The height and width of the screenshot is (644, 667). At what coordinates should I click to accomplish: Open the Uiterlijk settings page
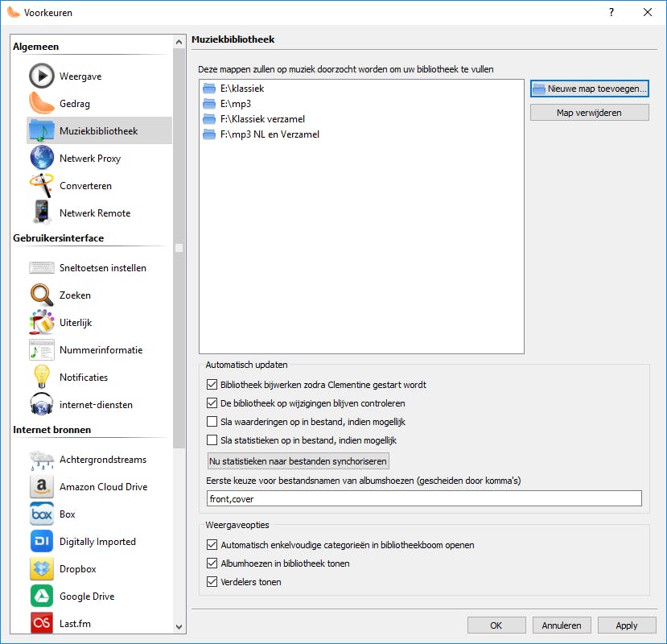coord(100,322)
